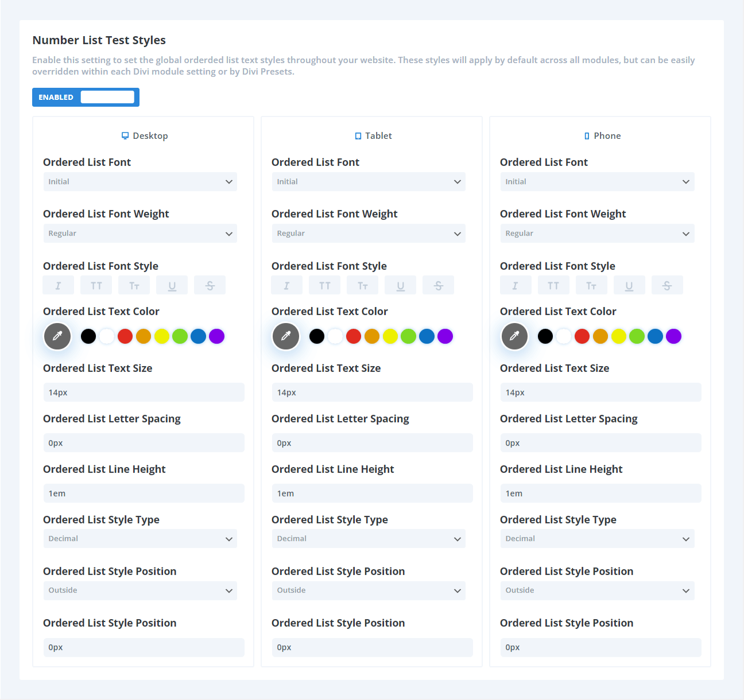Open Phone Ordered List Style Type dropdown

[x=597, y=539]
